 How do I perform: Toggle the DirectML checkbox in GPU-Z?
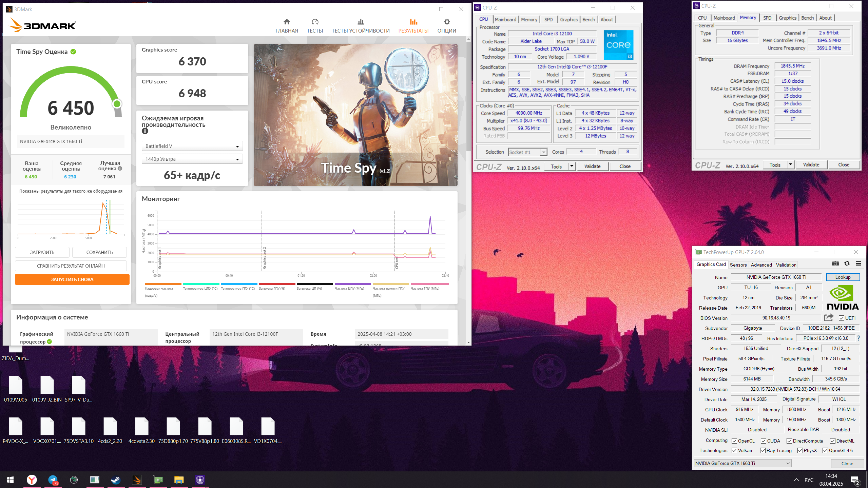pyautogui.click(x=833, y=441)
